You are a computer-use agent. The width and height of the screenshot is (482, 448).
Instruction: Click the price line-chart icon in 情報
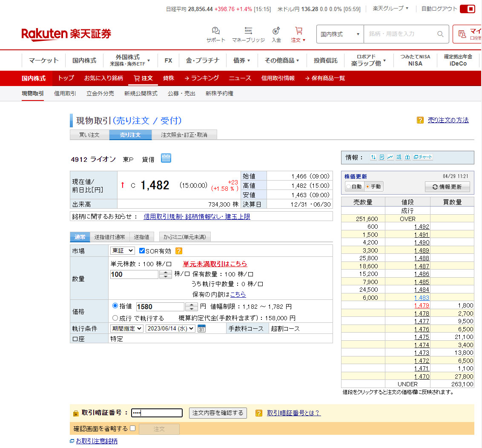[x=390, y=157]
